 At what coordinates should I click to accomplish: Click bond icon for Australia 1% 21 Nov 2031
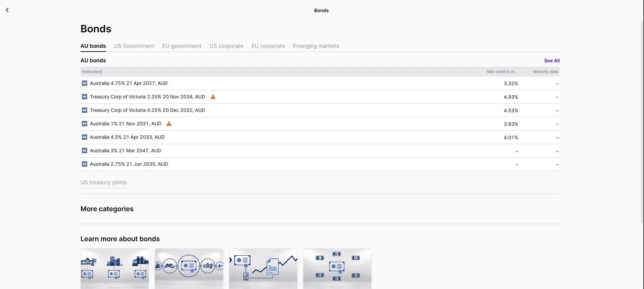tap(84, 124)
